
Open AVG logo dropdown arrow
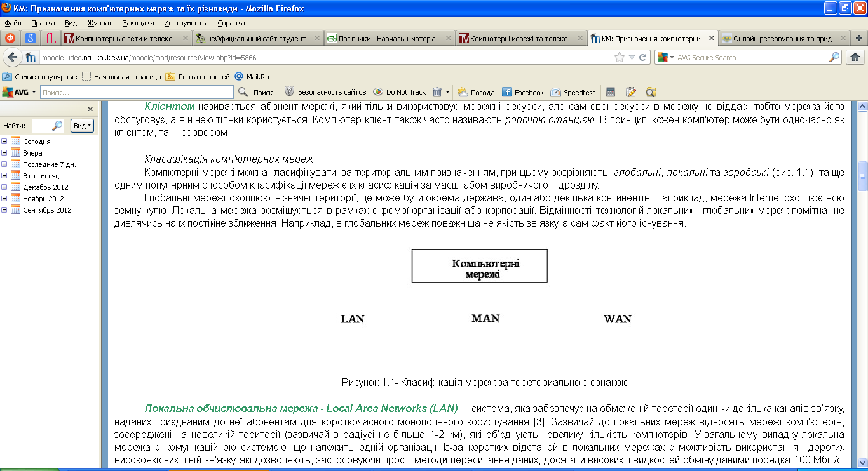coord(34,92)
